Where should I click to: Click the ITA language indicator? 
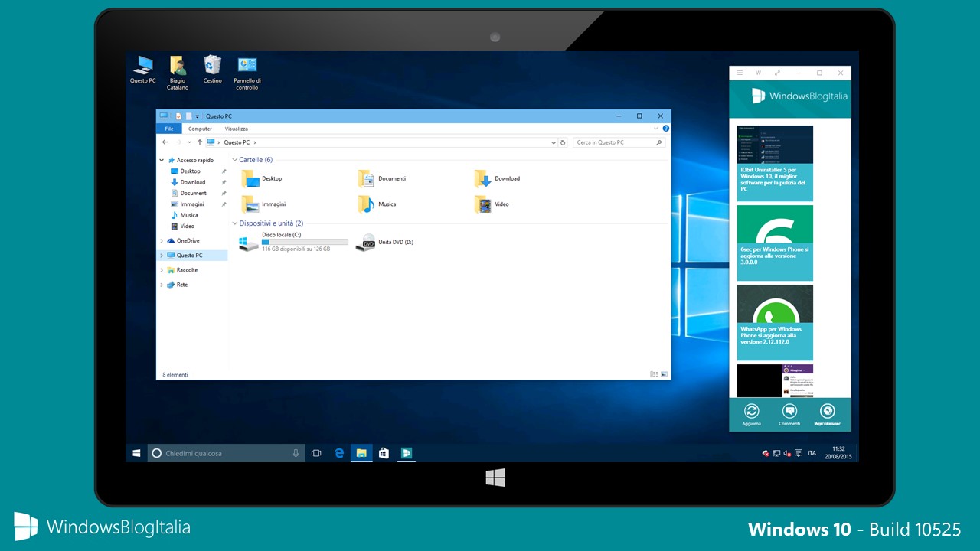[812, 453]
